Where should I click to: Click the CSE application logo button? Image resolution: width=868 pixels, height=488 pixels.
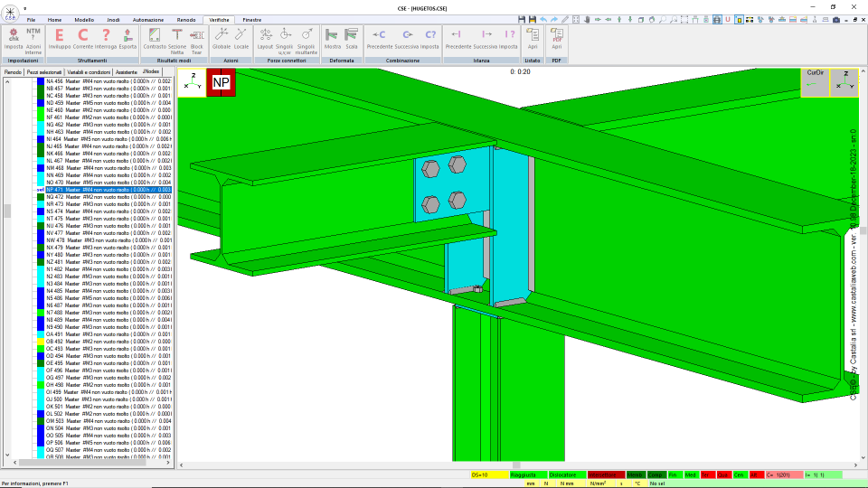point(10,13)
